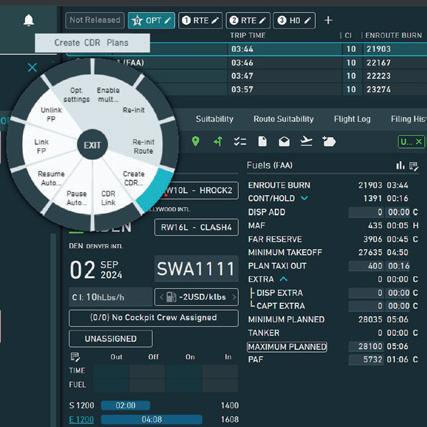Click the PLAN TAXI OUT 400 field
This screenshot has width=427, height=427.
[366, 266]
